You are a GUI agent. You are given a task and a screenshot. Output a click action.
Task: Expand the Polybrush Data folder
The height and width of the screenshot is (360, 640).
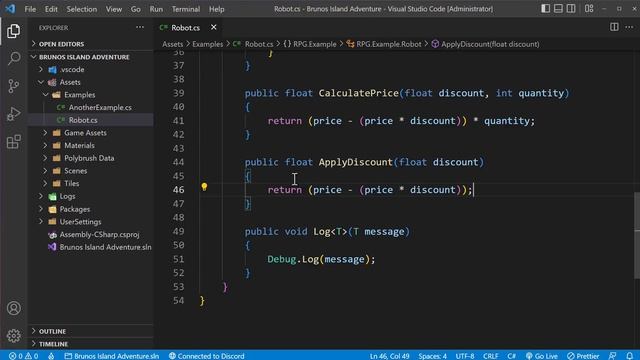coord(91,158)
